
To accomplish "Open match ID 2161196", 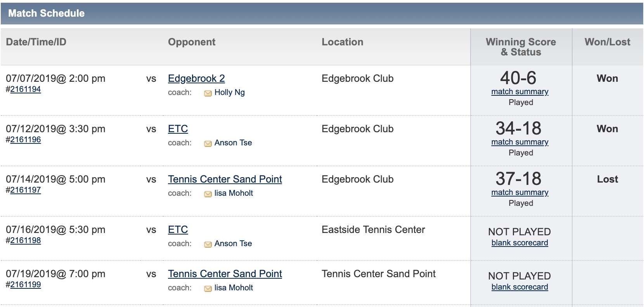I will (x=26, y=140).
